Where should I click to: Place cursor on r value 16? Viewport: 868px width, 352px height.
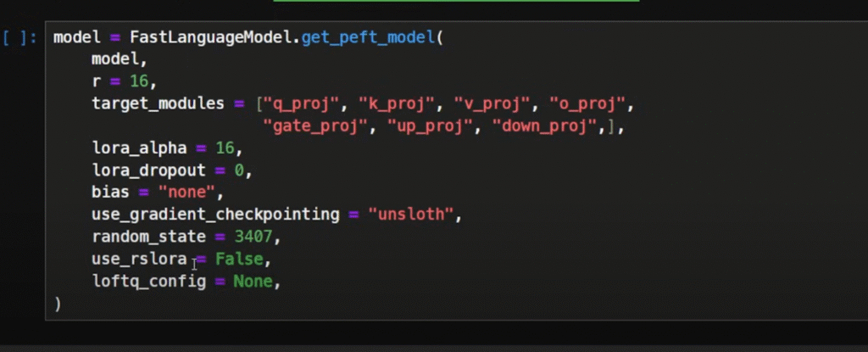coord(139,81)
